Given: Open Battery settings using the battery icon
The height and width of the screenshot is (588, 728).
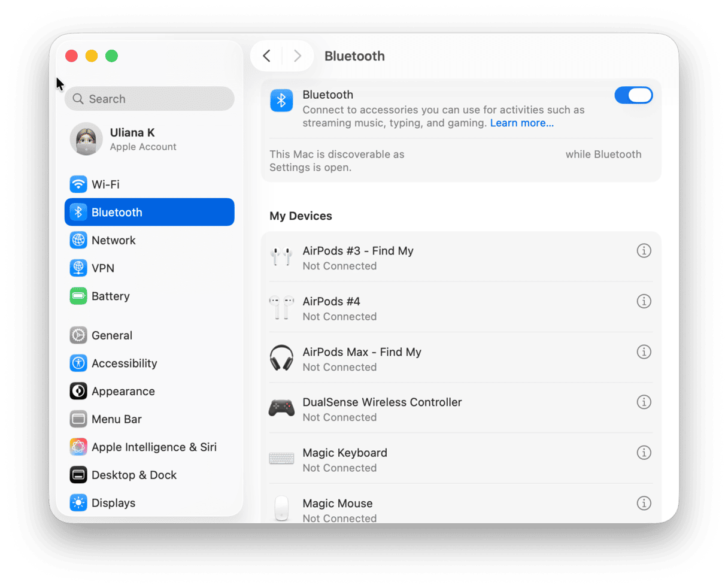Looking at the screenshot, I should (x=78, y=296).
